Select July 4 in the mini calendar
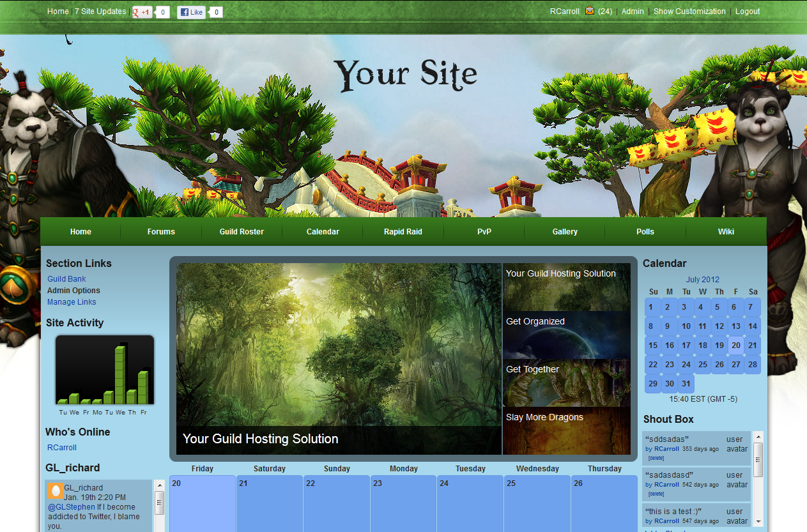The height and width of the screenshot is (532, 807). (703, 307)
